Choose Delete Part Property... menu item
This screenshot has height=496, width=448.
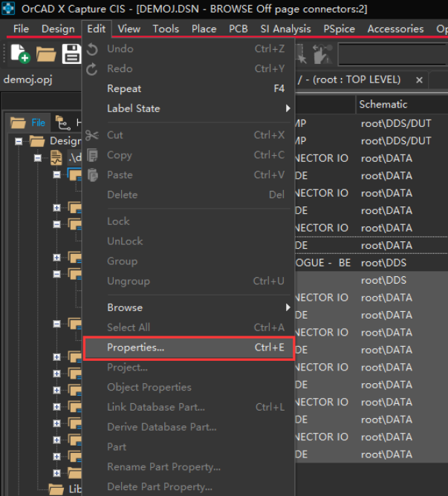[189, 487]
